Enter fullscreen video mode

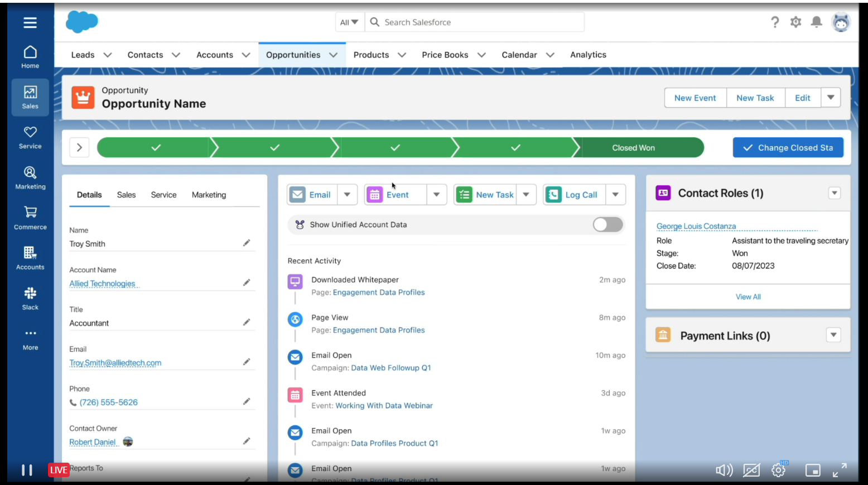840,470
